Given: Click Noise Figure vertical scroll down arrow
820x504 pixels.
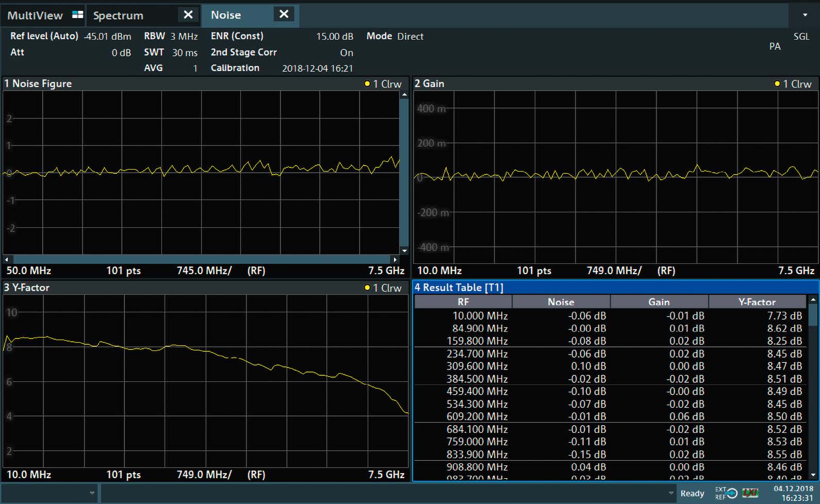Looking at the screenshot, I should pos(404,251).
